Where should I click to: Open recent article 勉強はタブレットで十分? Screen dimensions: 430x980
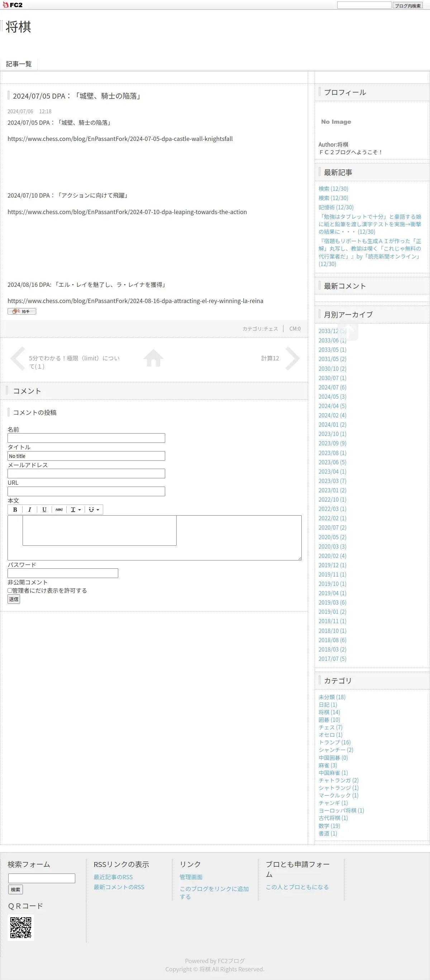tap(370, 224)
